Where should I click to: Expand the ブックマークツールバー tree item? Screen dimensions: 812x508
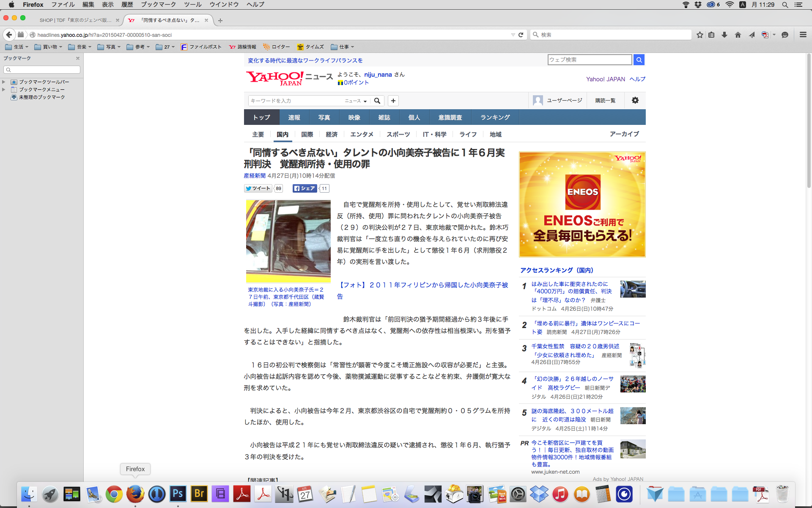(x=4, y=82)
